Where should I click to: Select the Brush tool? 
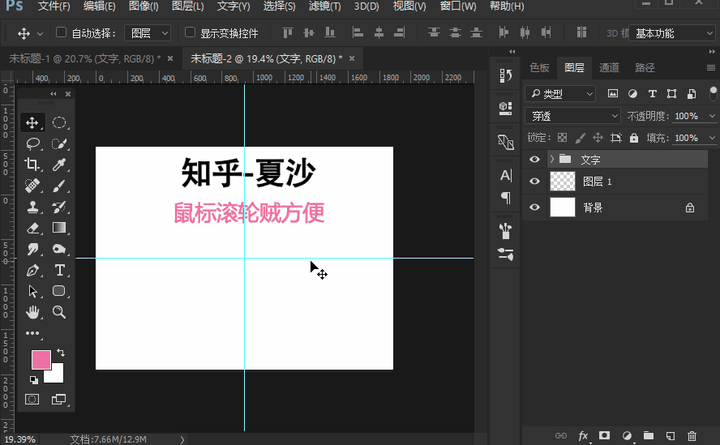tap(59, 186)
